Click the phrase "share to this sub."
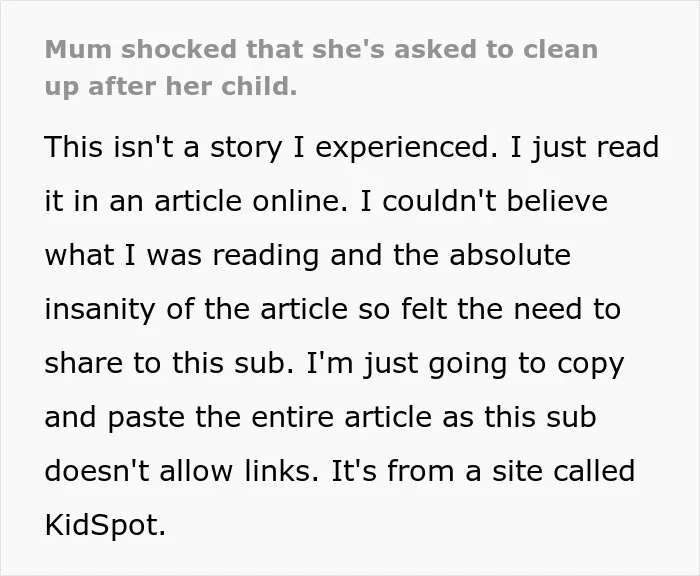This screenshot has height=576, width=700. click(x=170, y=363)
